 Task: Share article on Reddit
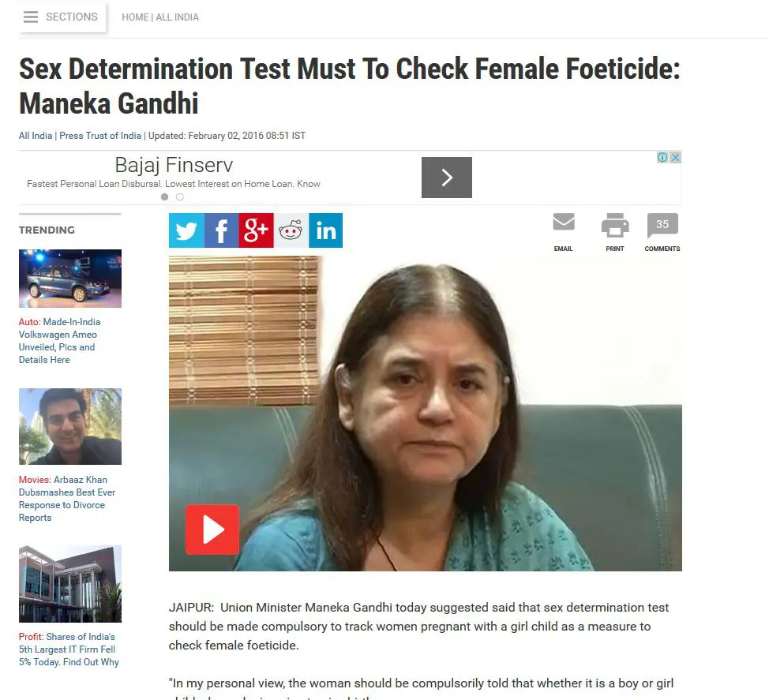(291, 230)
